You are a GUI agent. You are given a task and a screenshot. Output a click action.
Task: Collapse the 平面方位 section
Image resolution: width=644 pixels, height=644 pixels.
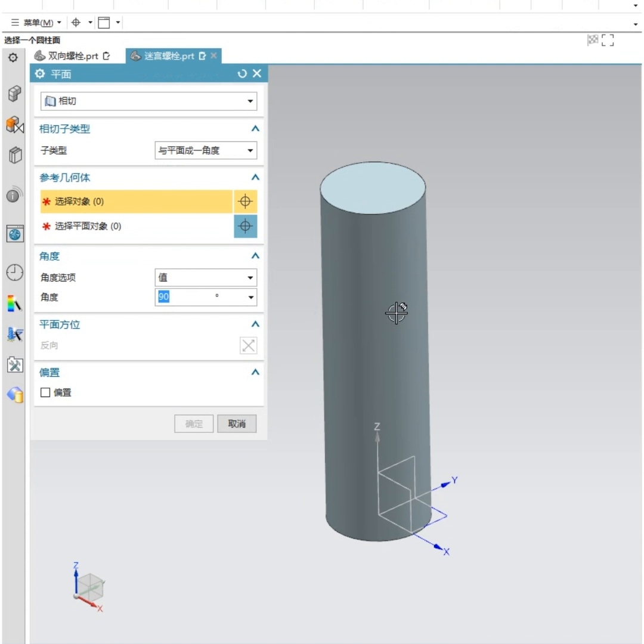tap(255, 324)
